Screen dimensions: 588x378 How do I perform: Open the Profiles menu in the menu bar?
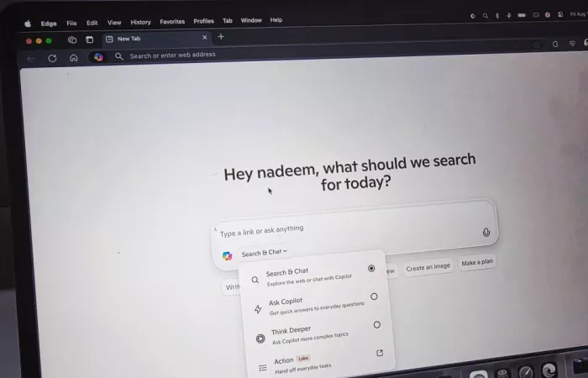(x=203, y=21)
